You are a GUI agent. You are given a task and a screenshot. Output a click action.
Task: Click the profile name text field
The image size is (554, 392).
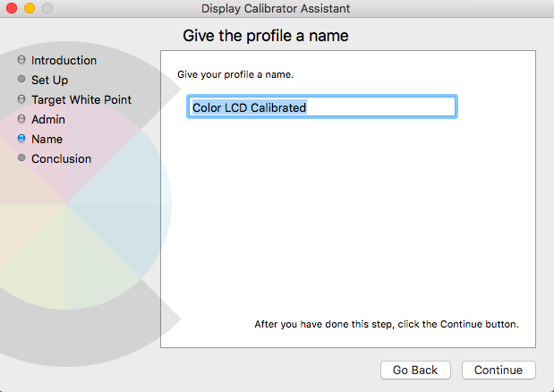[322, 107]
